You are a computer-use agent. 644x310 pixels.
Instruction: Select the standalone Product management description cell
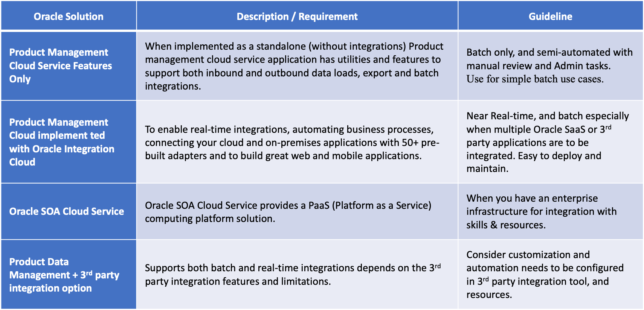tap(297, 66)
